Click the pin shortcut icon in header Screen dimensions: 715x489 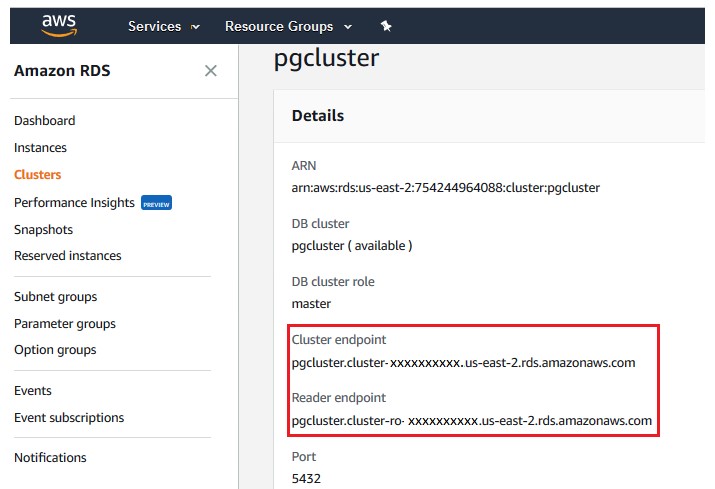click(386, 26)
